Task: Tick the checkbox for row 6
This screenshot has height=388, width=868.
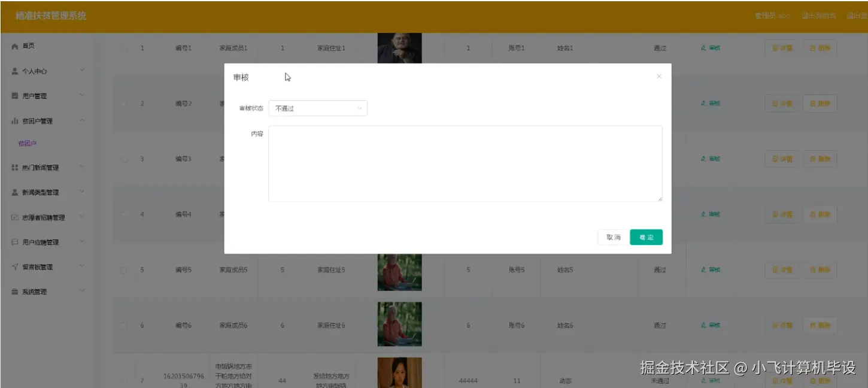Action: pyautogui.click(x=124, y=326)
